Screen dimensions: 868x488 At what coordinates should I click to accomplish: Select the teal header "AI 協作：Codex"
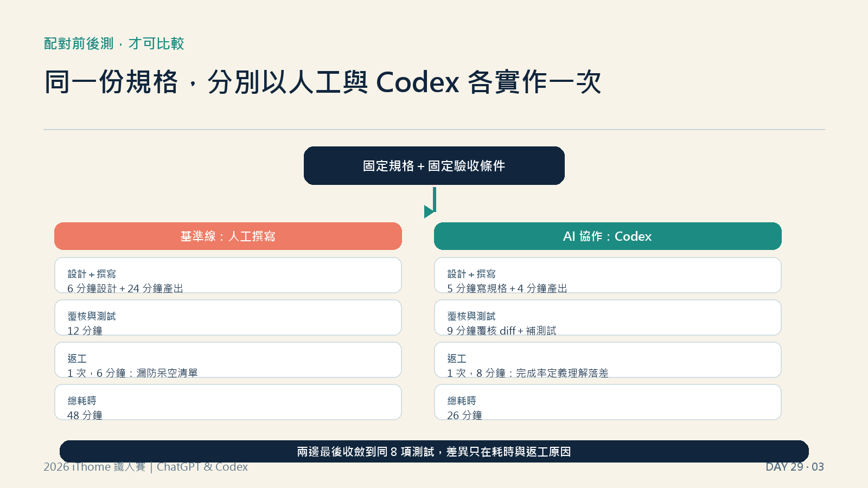coord(608,236)
